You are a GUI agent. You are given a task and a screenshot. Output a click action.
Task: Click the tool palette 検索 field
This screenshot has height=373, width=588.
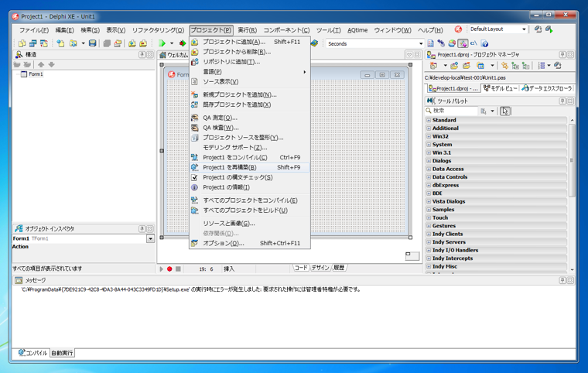451,111
